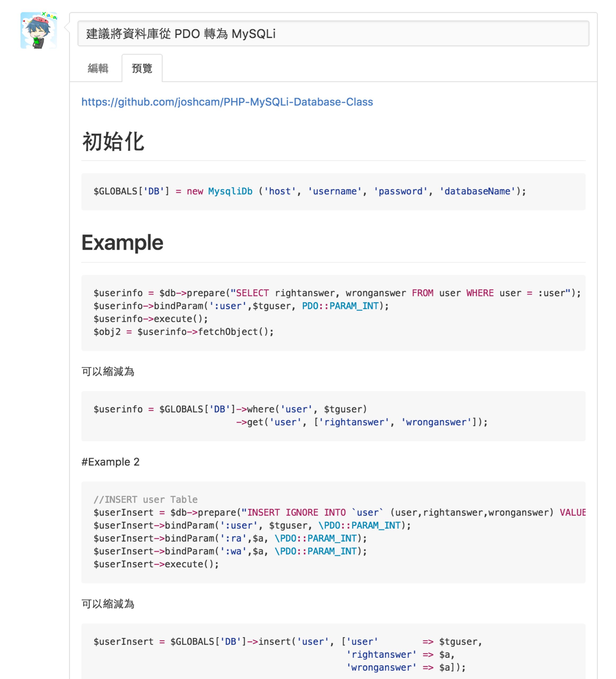Screen dimensions: 616x679
Task: Click the $userinfo->execute(); code line
Action: coord(150,319)
